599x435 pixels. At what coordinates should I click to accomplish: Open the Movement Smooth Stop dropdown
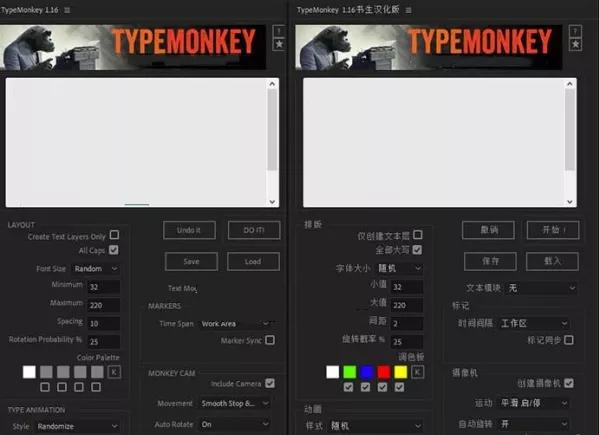[x=235, y=403]
